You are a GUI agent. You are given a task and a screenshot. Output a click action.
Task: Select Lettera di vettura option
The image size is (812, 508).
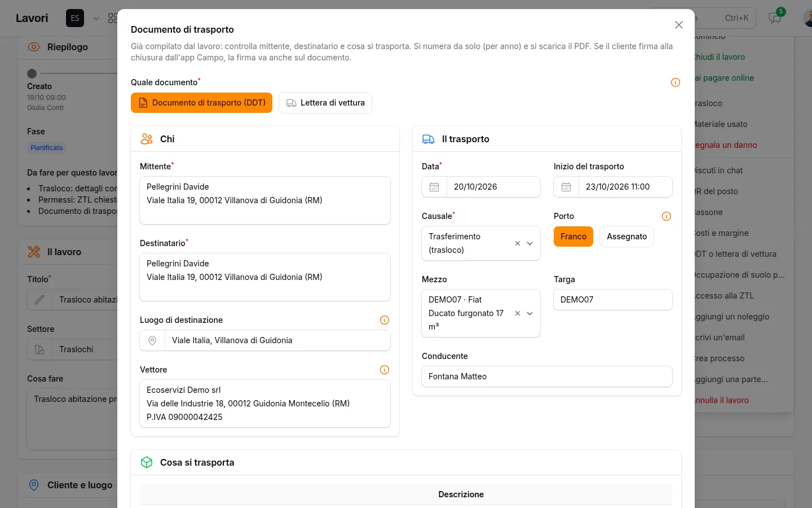(325, 103)
